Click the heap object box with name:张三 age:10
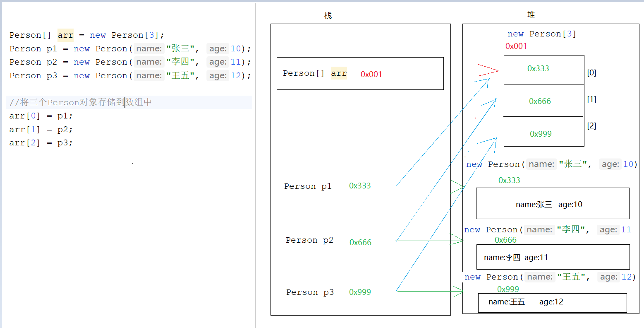The width and height of the screenshot is (644, 328). 552,204
